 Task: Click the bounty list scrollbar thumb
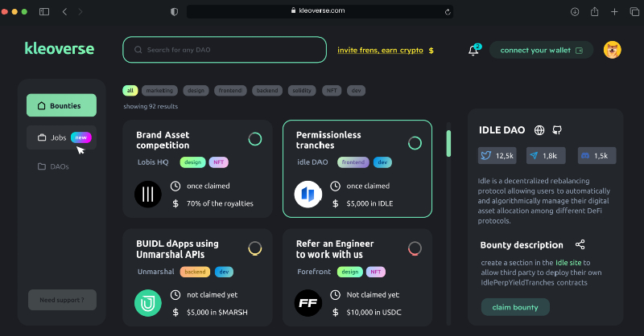[448, 143]
